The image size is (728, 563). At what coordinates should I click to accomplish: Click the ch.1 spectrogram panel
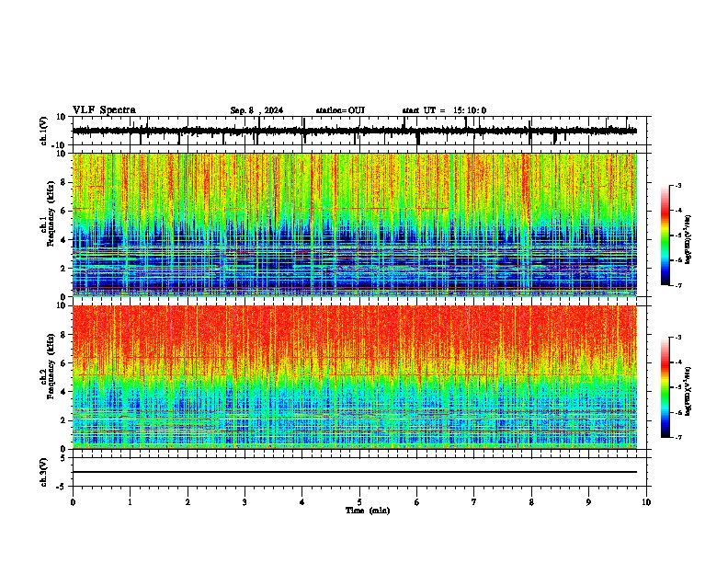[359, 224]
